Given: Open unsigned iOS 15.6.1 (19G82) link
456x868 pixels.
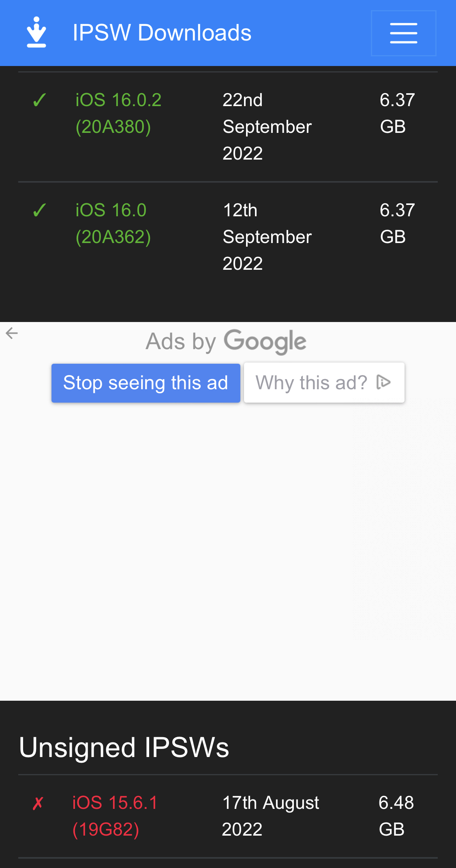Looking at the screenshot, I should 115,816.
